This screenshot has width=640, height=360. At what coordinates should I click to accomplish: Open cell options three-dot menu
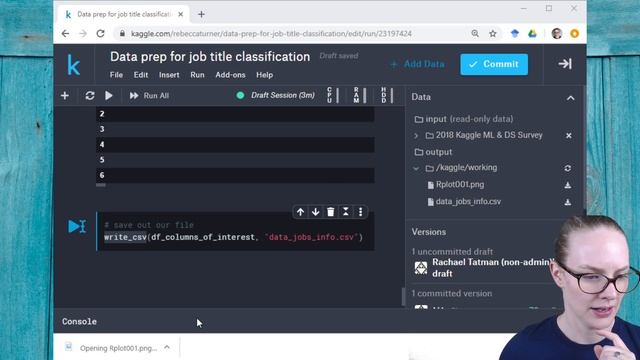click(x=360, y=212)
